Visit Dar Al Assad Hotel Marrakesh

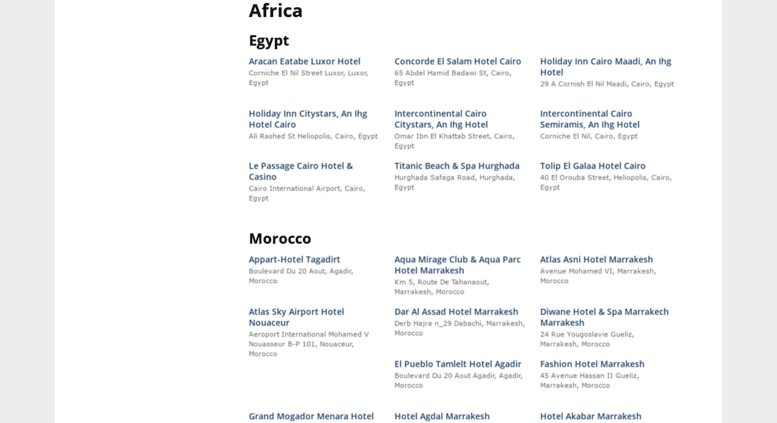click(x=456, y=312)
